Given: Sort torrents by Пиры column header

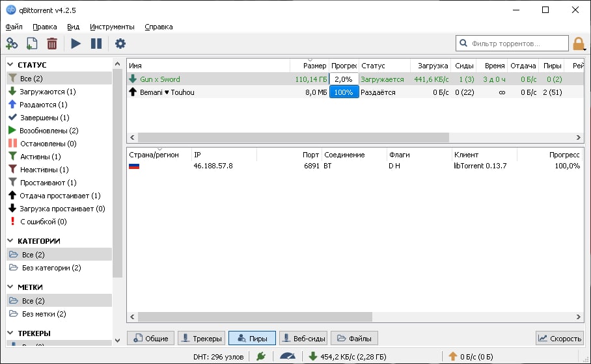Looking at the screenshot, I should pos(552,66).
